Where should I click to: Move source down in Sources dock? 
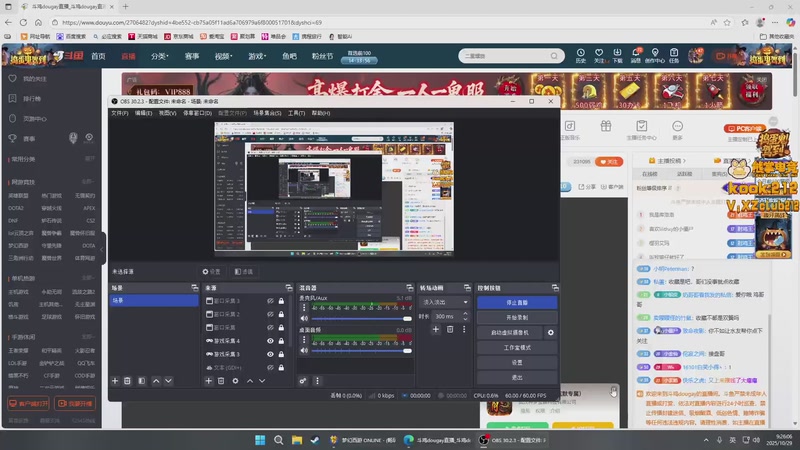click(262, 381)
